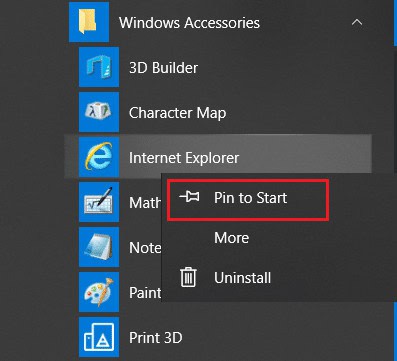397x361 pixels.
Task: Click the pin icon beside Pin to Start
Action: (x=189, y=197)
